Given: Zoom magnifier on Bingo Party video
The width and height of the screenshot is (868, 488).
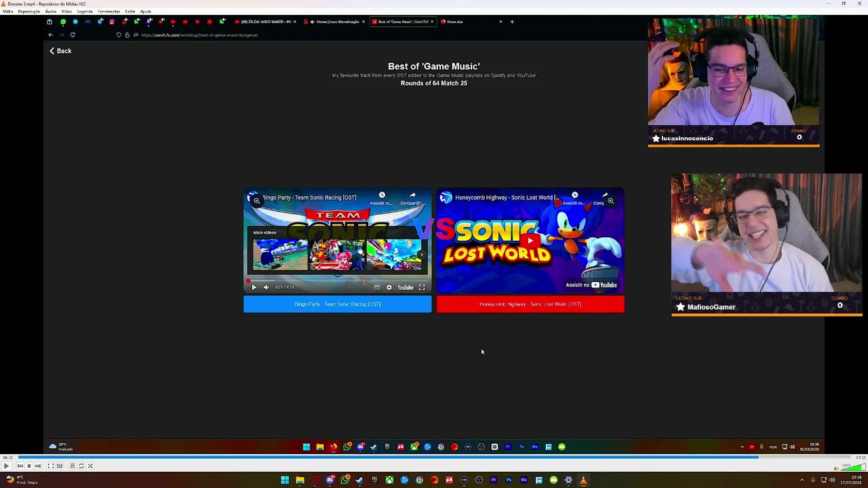Looking at the screenshot, I should [256, 201].
